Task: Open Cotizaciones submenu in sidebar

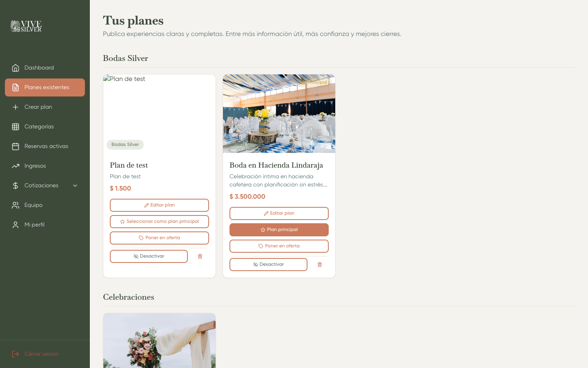Action: coord(45,186)
